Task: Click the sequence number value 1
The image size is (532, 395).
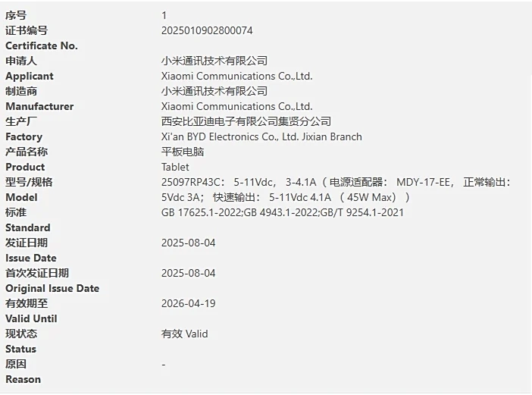Action: (x=164, y=15)
